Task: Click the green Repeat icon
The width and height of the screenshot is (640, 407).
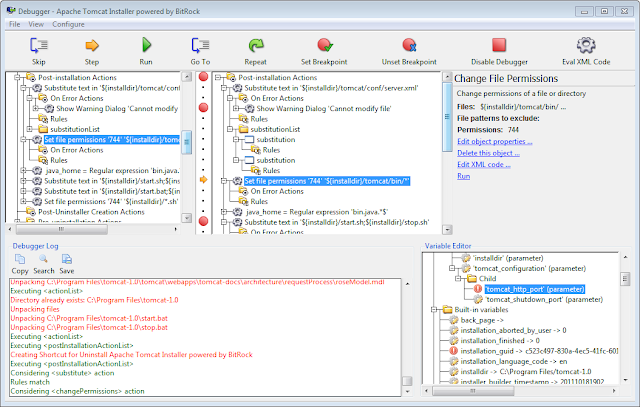Action: pos(256,45)
